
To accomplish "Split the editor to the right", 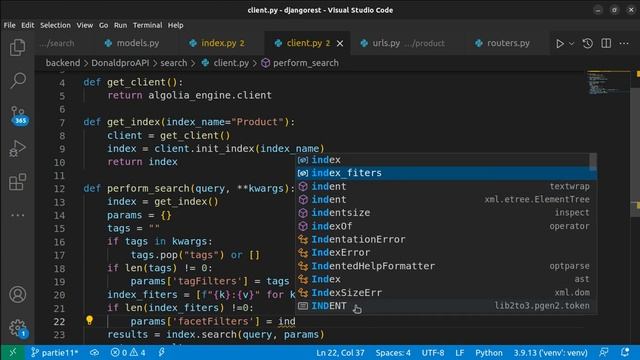I will point(606,43).
